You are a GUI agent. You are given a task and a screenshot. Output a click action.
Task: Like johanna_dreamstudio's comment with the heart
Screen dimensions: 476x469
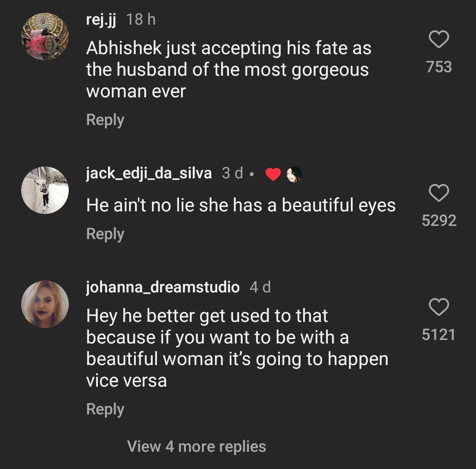tap(439, 307)
